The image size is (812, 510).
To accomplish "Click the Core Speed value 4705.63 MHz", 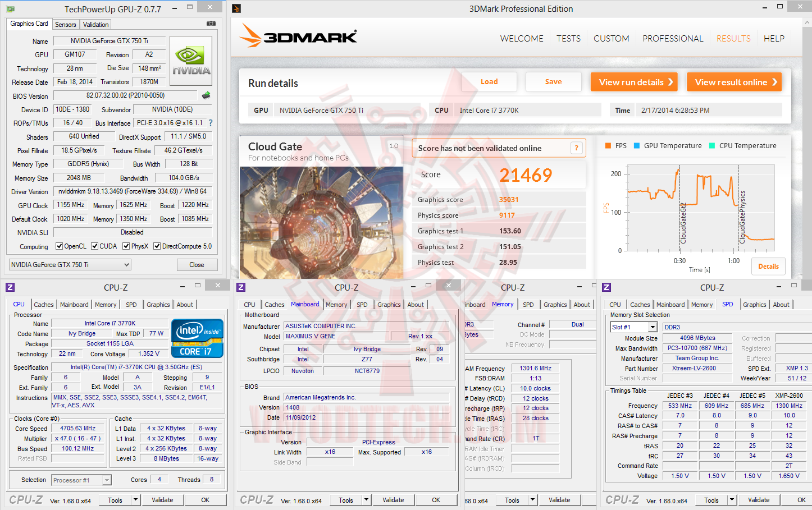I will click(78, 428).
